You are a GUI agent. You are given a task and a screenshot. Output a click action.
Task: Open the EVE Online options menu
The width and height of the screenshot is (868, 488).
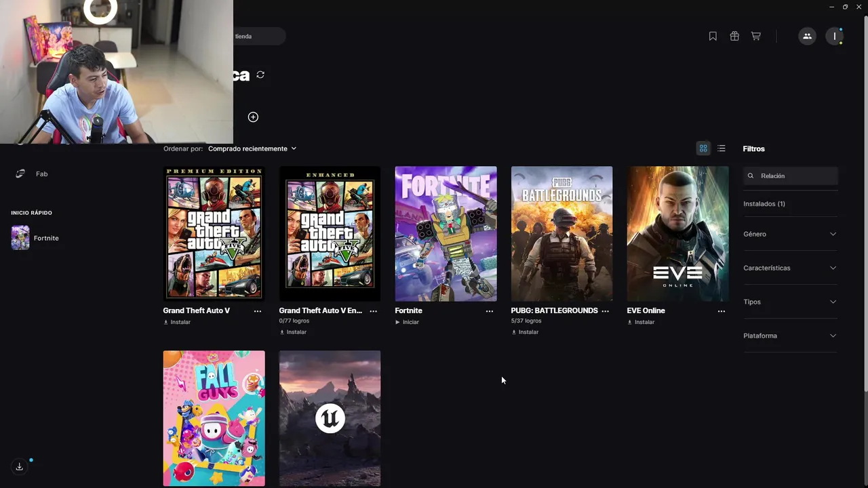tap(722, 311)
